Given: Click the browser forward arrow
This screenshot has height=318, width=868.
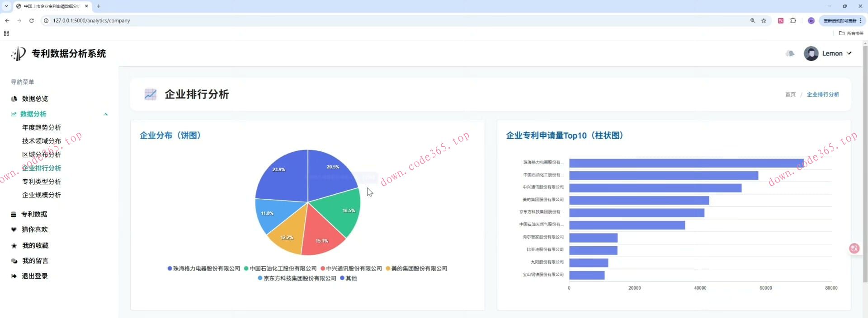Looking at the screenshot, I should 19,20.
